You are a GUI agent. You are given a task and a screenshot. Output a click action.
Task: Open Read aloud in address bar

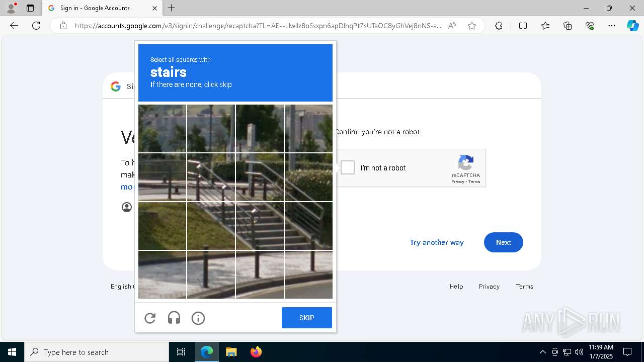(452, 26)
